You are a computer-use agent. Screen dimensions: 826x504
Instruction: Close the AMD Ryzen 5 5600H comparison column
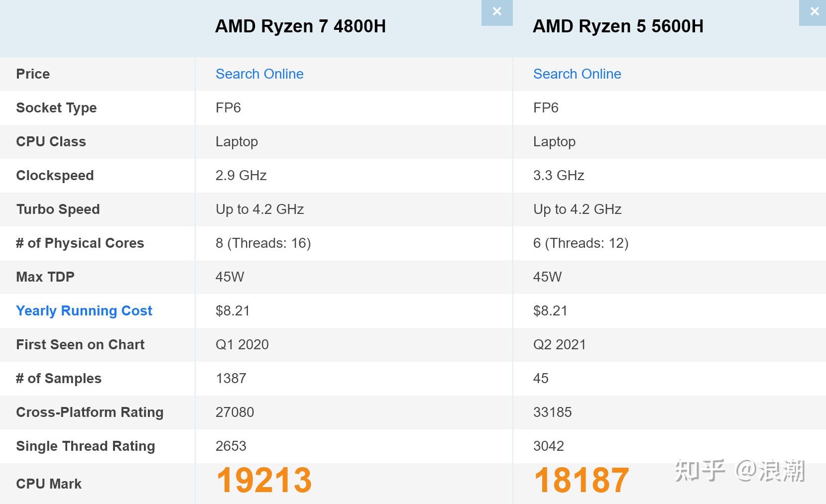(814, 11)
